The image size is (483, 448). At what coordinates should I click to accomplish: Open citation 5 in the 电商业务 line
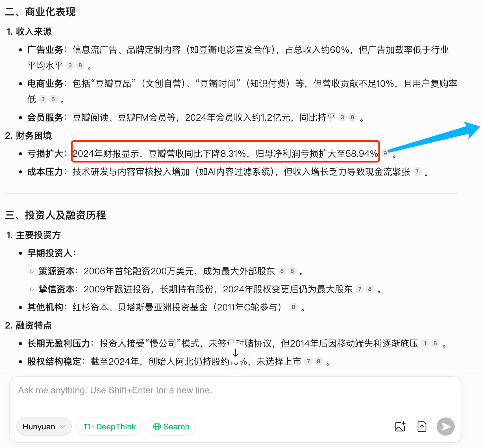tap(53, 99)
